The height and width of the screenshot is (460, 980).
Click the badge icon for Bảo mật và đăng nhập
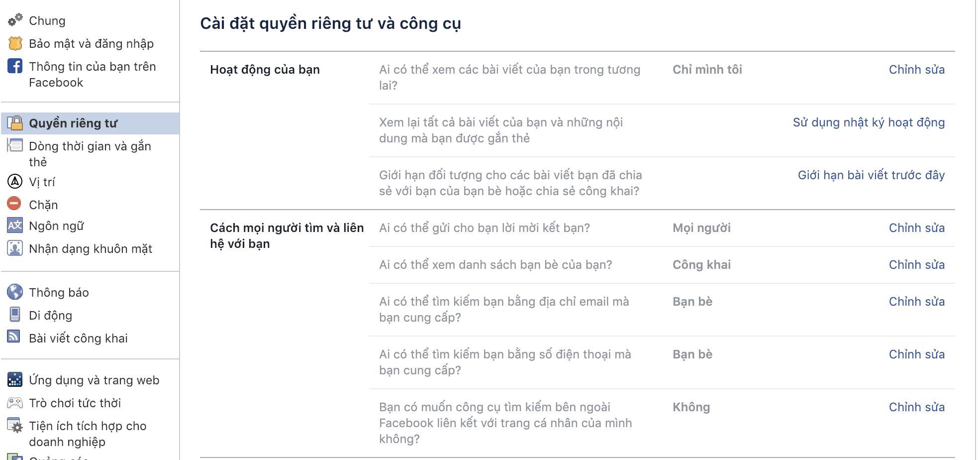click(x=15, y=44)
